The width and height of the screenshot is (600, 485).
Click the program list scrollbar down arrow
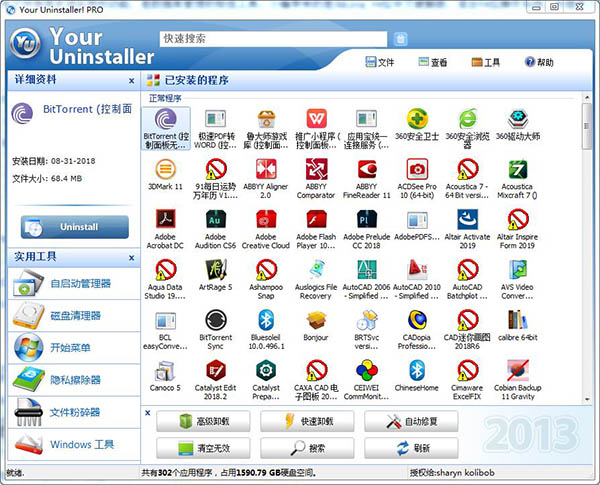pyautogui.click(x=587, y=399)
